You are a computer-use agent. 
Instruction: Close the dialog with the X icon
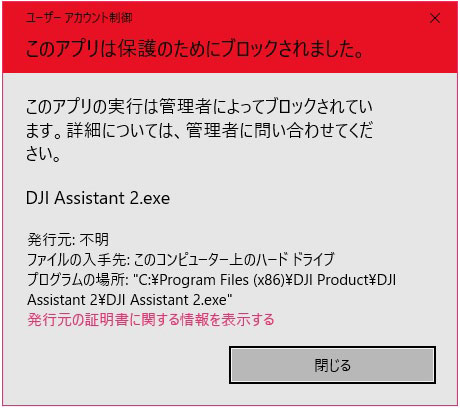click(x=435, y=18)
